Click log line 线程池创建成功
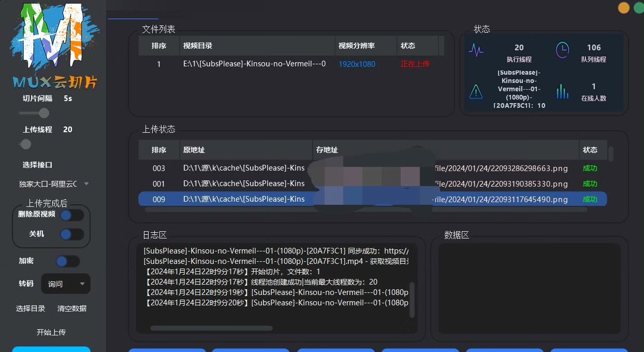644x352 pixels. tap(260, 282)
